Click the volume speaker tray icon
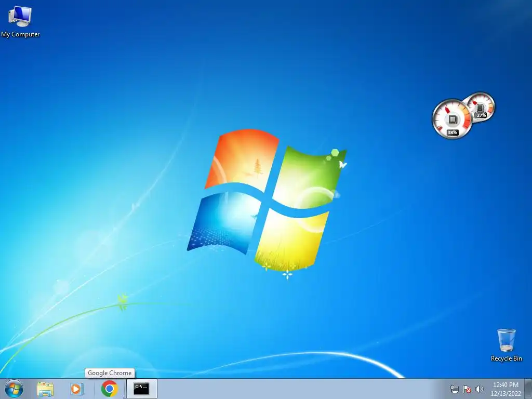This screenshot has width=532, height=399. (x=480, y=389)
